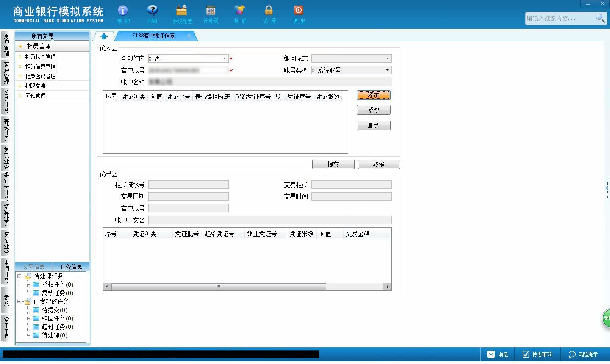Click the 提交 submit button
The height and width of the screenshot is (364, 610).
point(333,164)
